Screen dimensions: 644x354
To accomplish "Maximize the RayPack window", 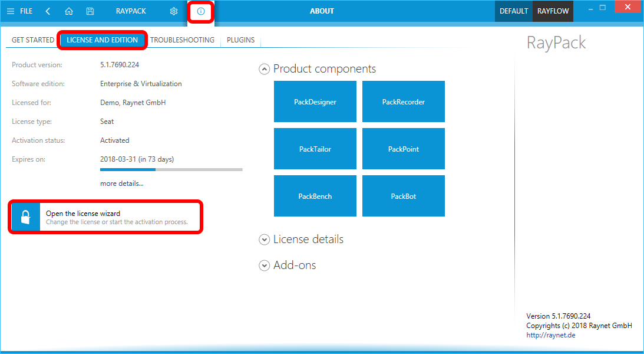I will point(603,8).
